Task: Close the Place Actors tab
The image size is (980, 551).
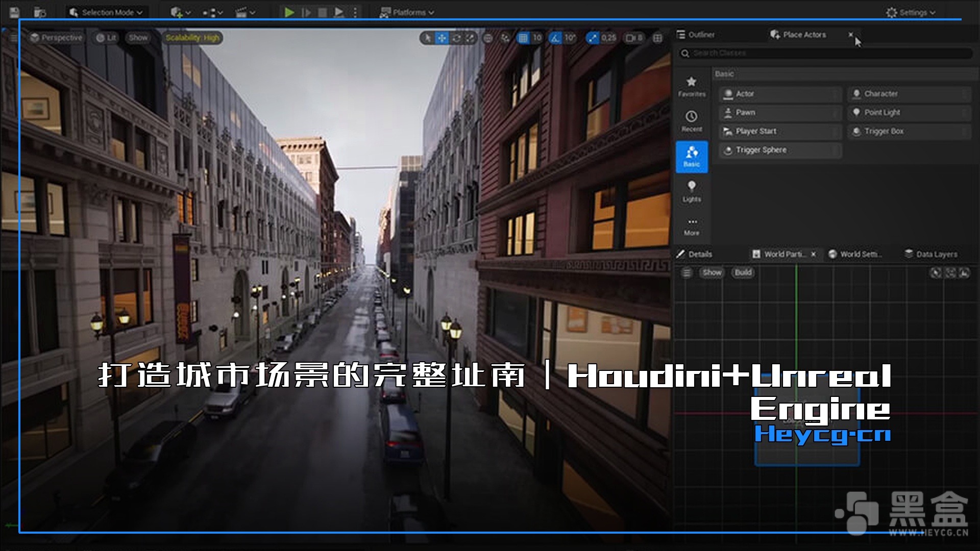Action: pos(850,35)
